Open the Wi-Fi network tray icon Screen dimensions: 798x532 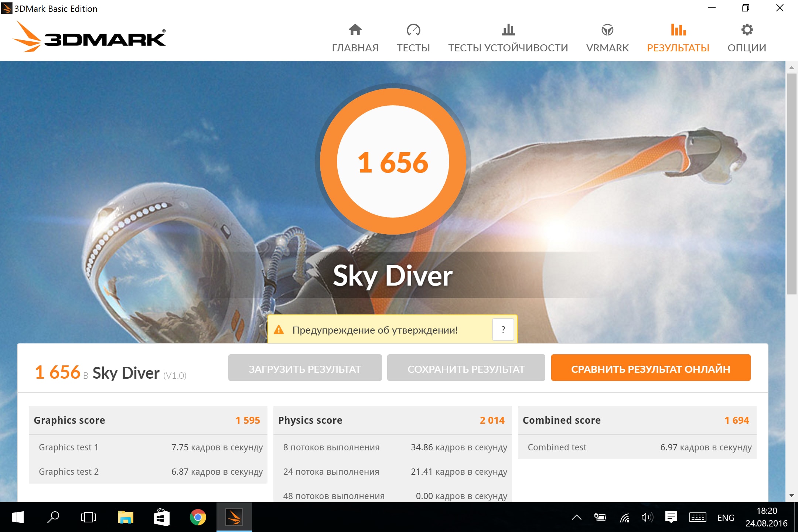tap(625, 517)
